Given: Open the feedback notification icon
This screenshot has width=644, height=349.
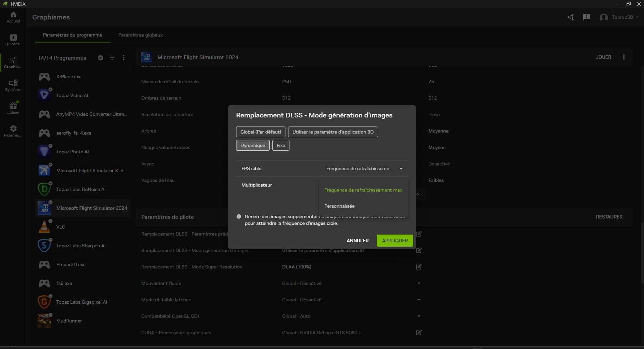Looking at the screenshot, I should pyautogui.click(x=587, y=17).
